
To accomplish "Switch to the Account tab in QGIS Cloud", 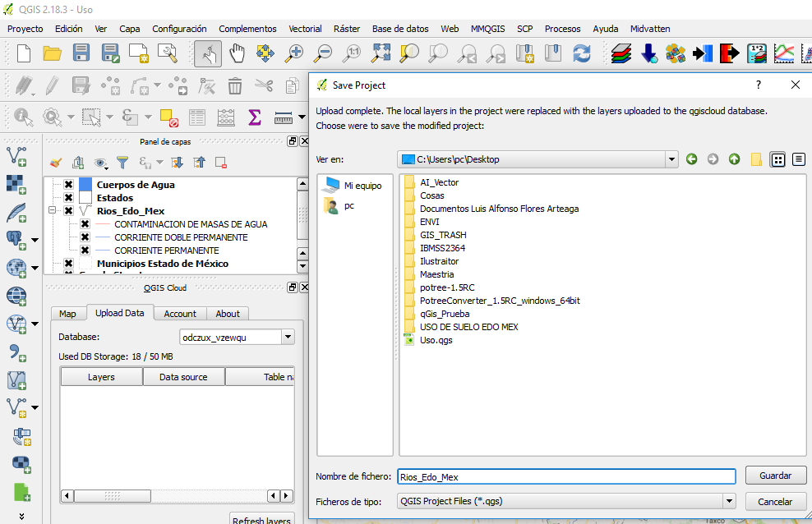I will [180, 314].
